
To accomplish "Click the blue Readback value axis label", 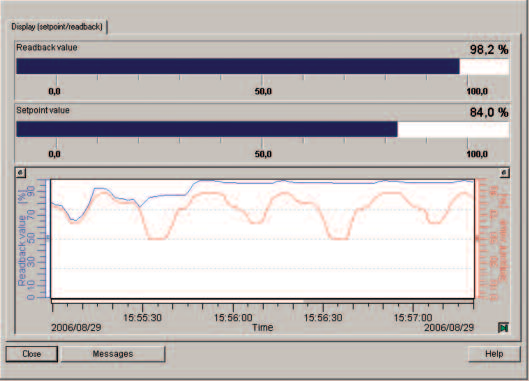I will 22,251.
